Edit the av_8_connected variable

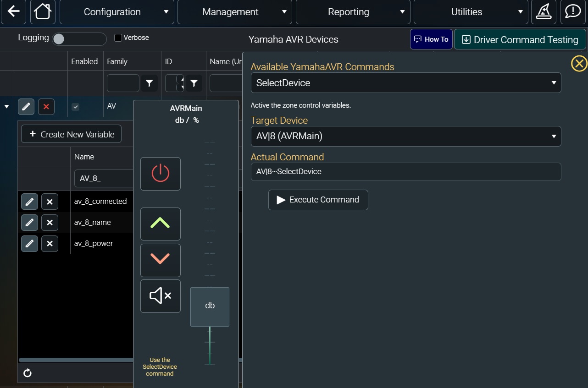29,201
